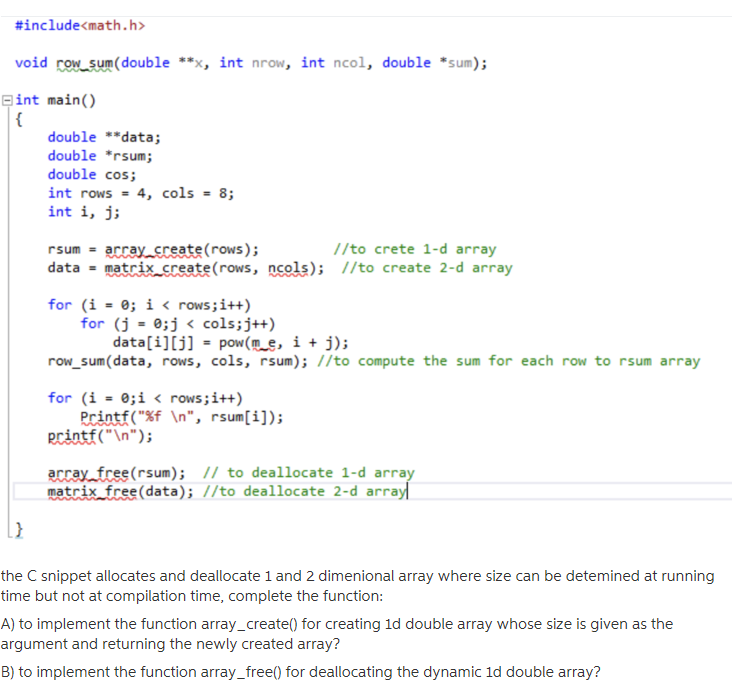Viewport: 742px width, 684px height.
Task: Click the '//to create 2-d array' comment
Action: 427,268
